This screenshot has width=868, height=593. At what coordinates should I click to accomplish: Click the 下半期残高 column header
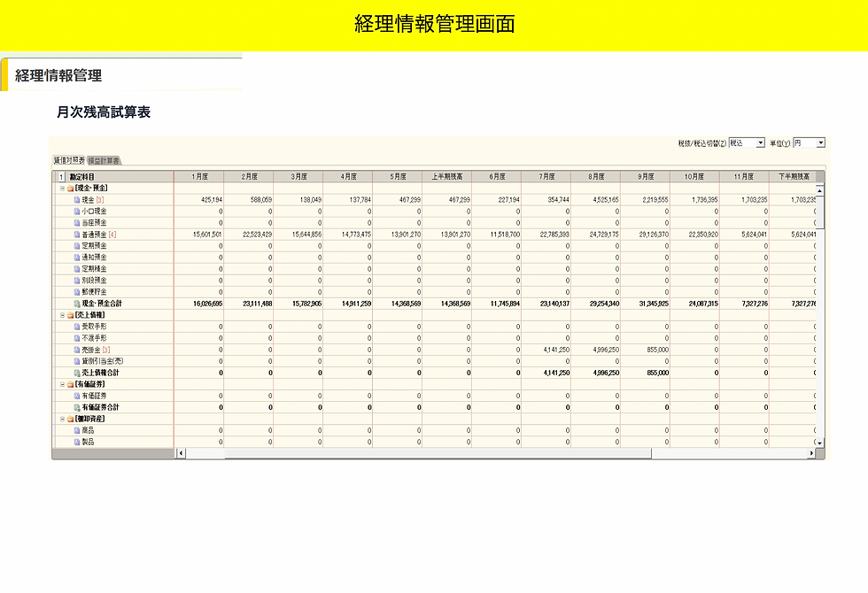(794, 177)
